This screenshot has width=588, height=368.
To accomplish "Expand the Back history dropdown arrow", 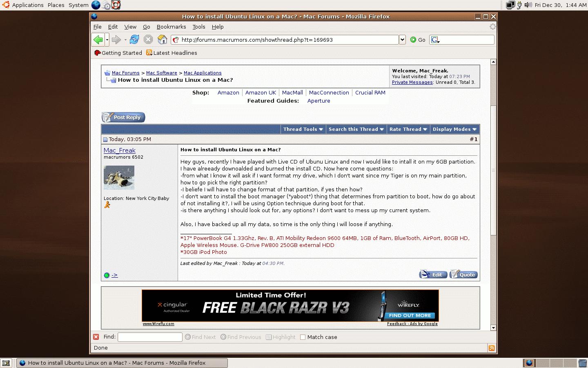I will 107,40.
